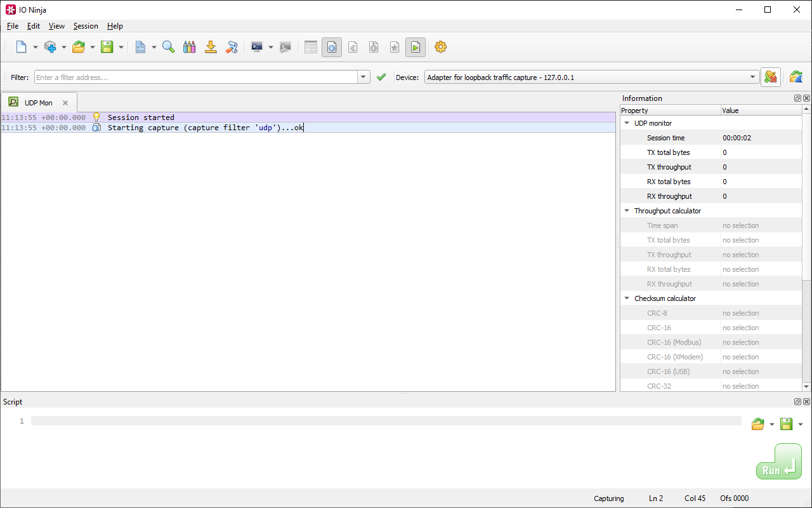Image resolution: width=812 pixels, height=508 pixels.
Task: Click the stop capture satellite icon
Action: (x=771, y=77)
